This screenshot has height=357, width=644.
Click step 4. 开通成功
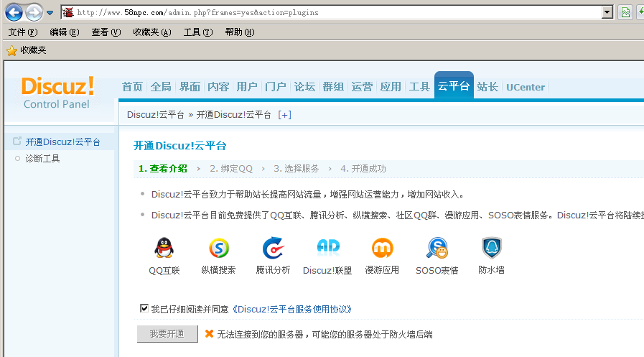click(363, 169)
